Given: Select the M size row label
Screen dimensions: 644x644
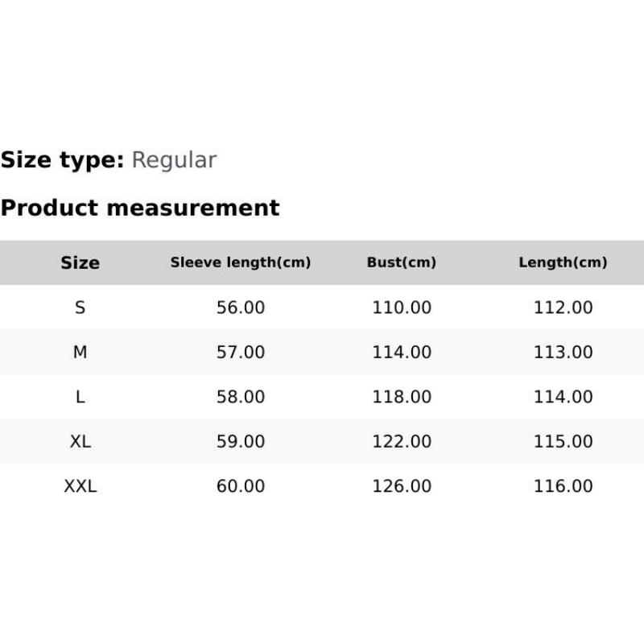Looking at the screenshot, I should tap(80, 352).
